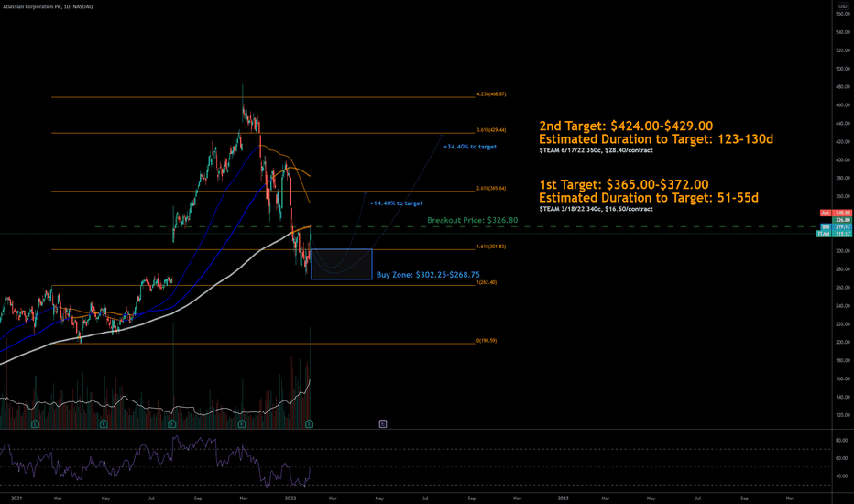Click the 80.00 RSI scale label

pyautogui.click(x=841, y=440)
